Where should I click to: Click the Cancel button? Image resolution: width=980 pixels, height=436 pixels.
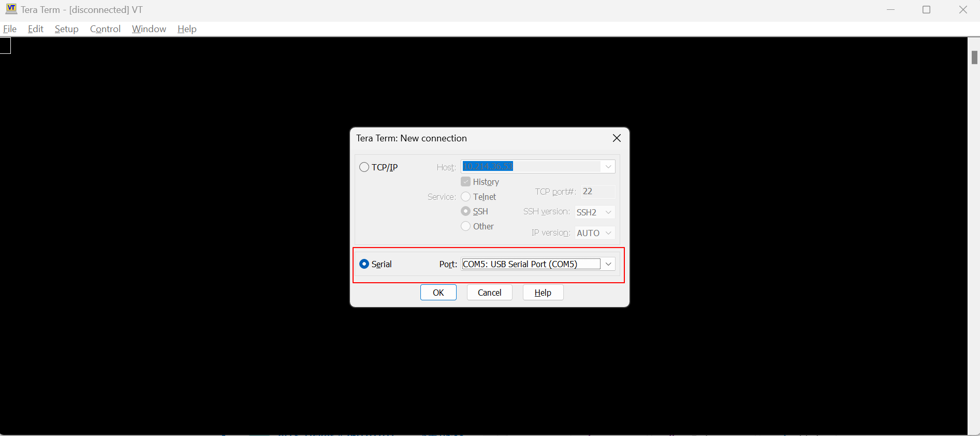(x=490, y=293)
